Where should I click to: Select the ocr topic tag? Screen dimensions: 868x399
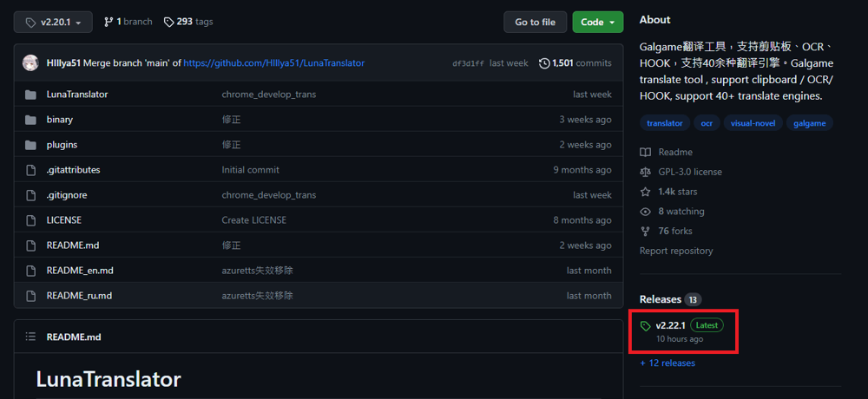(707, 123)
